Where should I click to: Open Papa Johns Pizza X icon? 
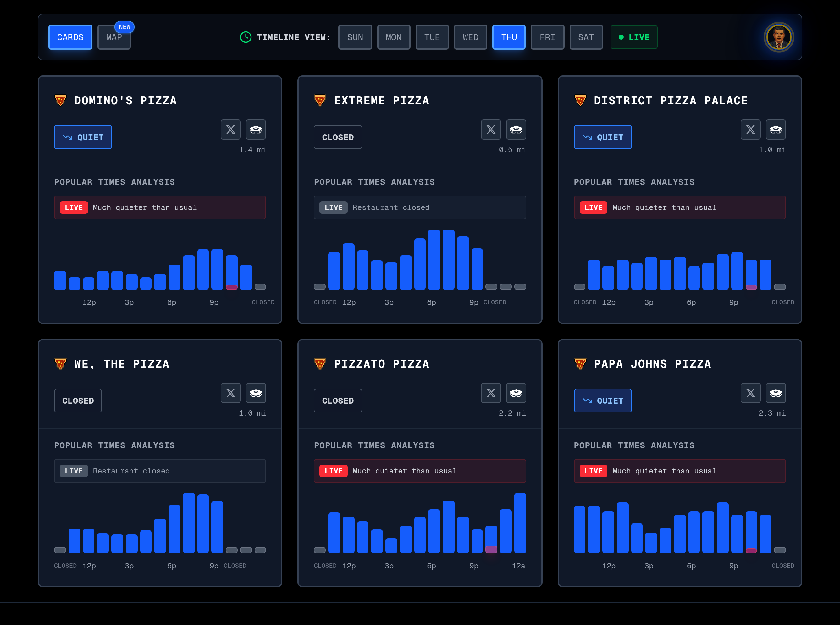pos(750,393)
